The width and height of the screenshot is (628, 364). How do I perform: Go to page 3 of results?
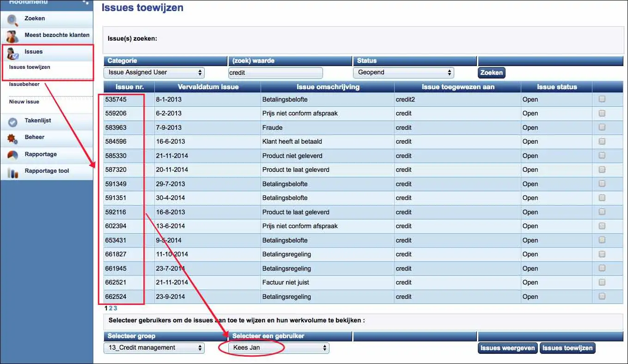tap(115, 308)
